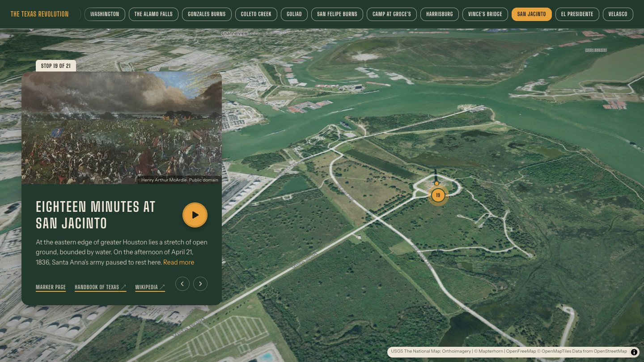Open the Marker Page link
This screenshot has width=644, height=362.
click(51, 287)
